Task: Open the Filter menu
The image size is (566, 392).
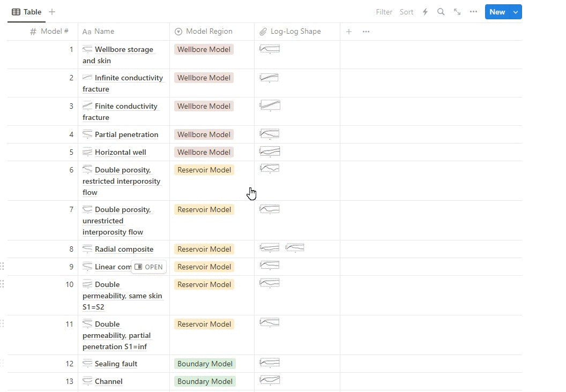Action: pos(384,11)
